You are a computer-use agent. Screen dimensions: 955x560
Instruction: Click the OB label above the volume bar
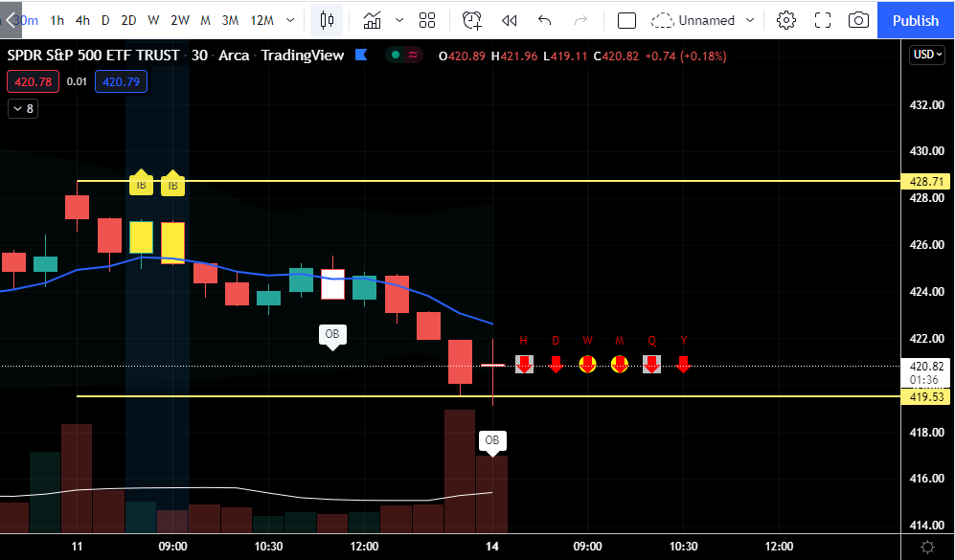[x=492, y=441]
